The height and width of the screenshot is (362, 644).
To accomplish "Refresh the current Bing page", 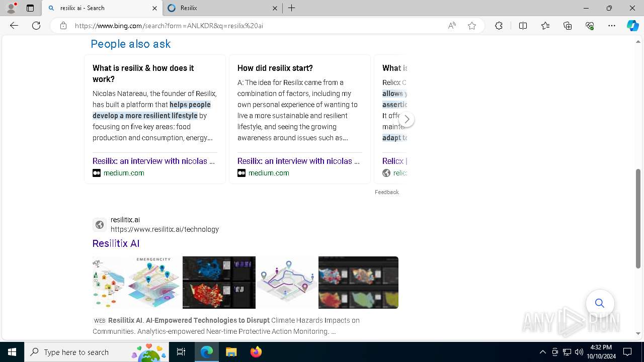I will [x=36, y=26].
